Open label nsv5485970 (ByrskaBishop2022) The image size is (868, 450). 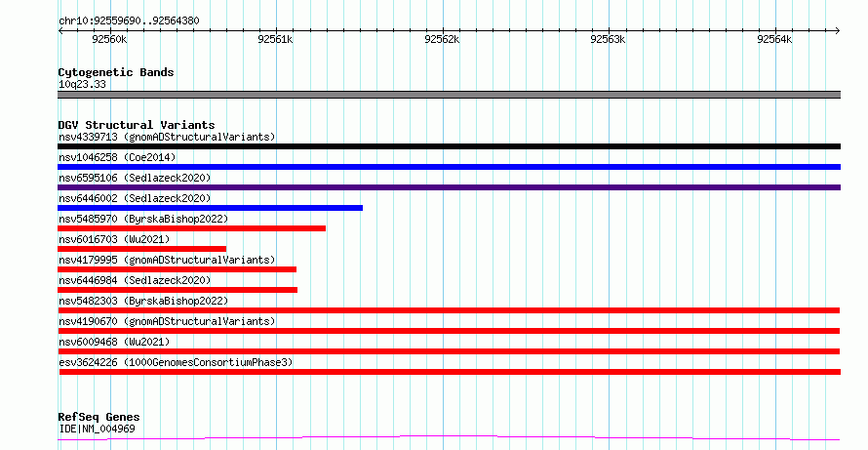(x=143, y=219)
